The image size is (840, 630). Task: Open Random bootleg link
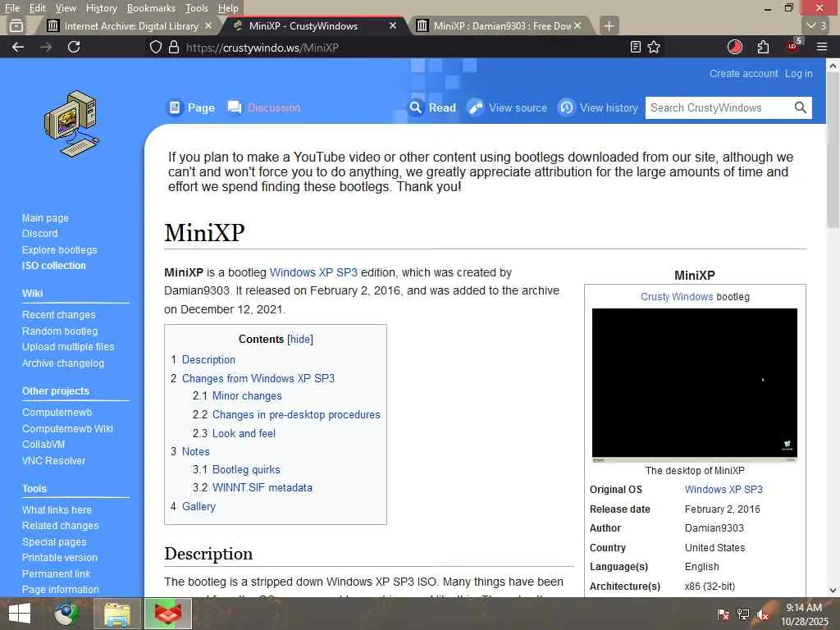60,331
